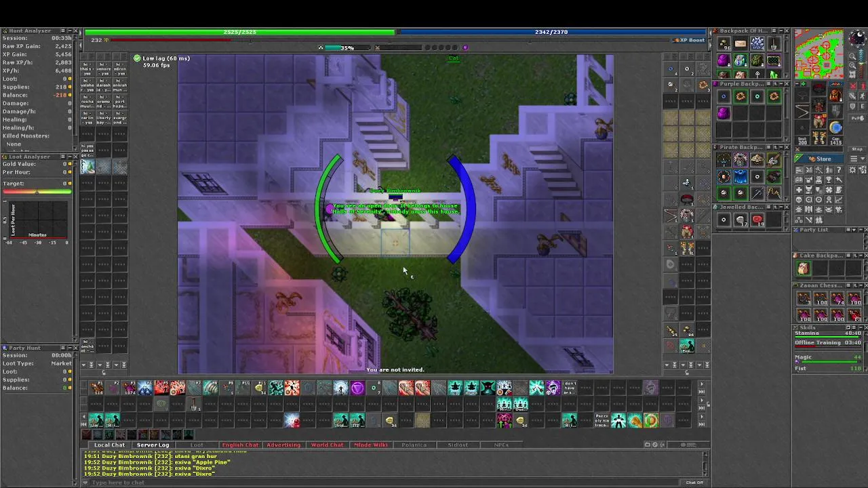The height and width of the screenshot is (488, 868).
Task: Select the potion stack showing 74 in Zaoan Chess
Action: click(x=837, y=298)
